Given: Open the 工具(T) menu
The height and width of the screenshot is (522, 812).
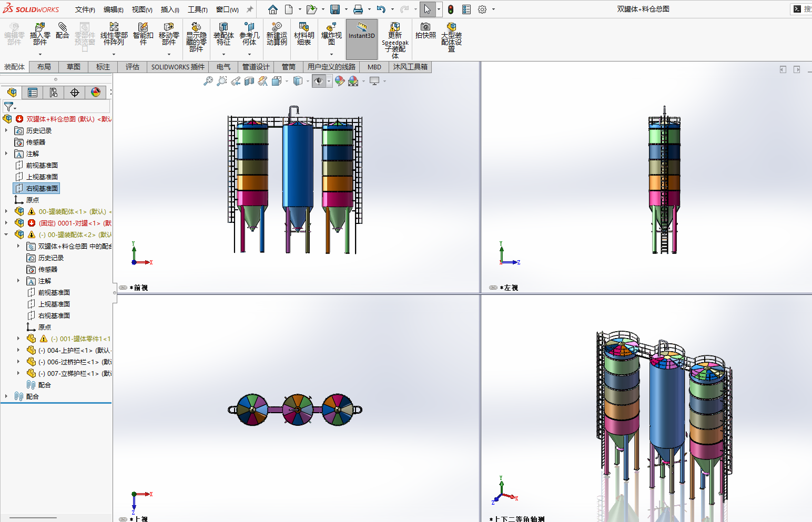Looking at the screenshot, I should pyautogui.click(x=198, y=9).
